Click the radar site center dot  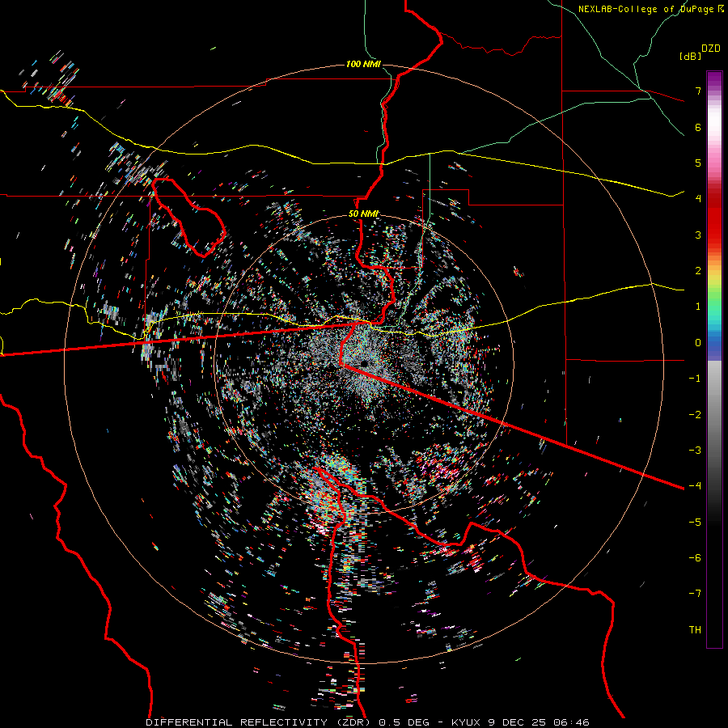(365, 363)
